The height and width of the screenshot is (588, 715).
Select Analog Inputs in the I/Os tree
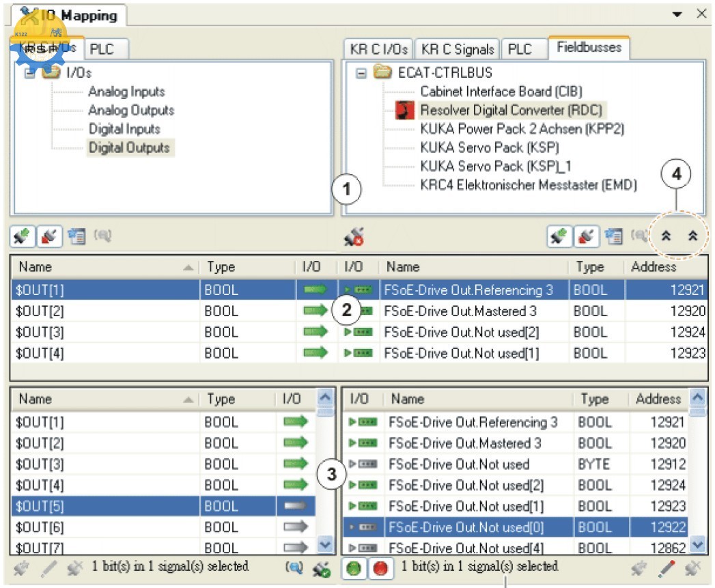click(x=126, y=92)
